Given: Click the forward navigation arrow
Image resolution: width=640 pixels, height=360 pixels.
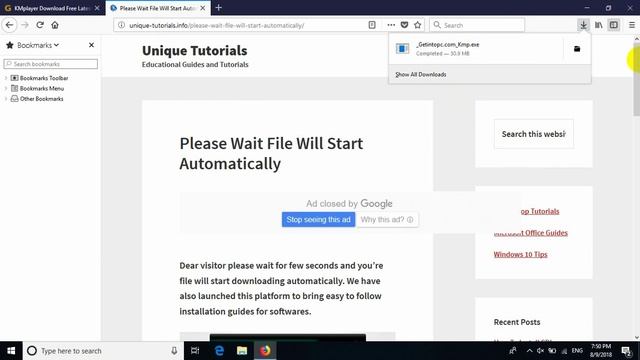Looking at the screenshot, I should pyautogui.click(x=25, y=25).
